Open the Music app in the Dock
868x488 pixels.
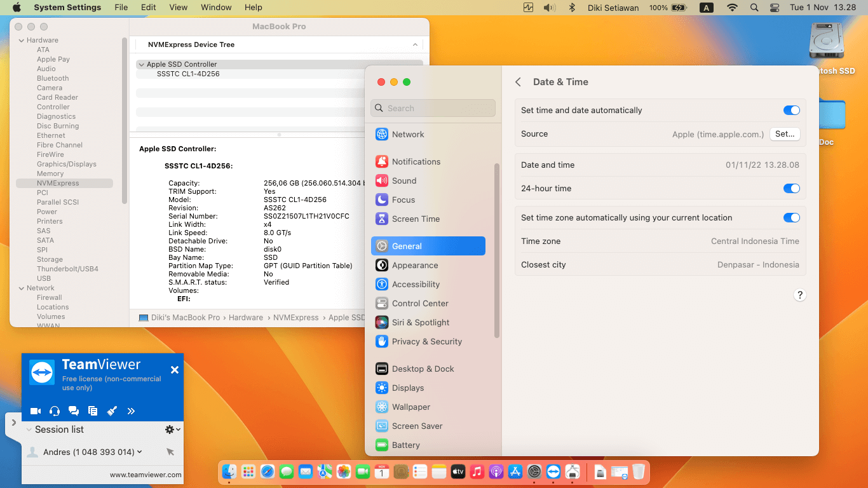(x=477, y=471)
